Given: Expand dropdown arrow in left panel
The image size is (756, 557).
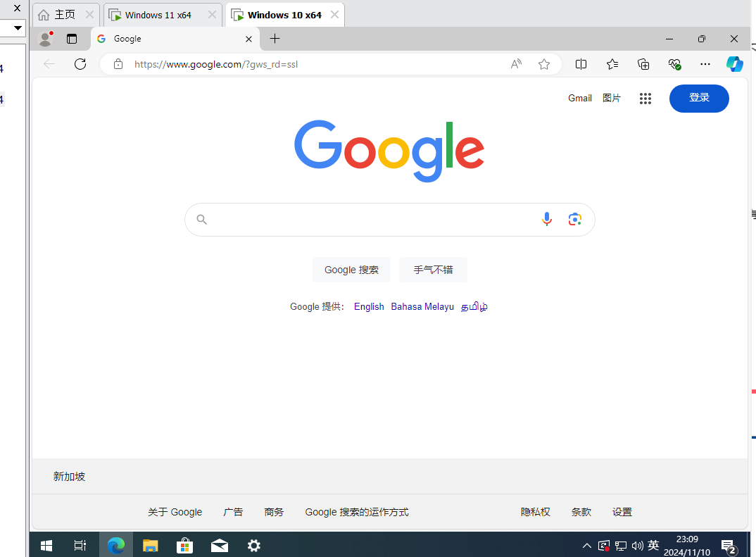Looking at the screenshot, I should click(18, 28).
